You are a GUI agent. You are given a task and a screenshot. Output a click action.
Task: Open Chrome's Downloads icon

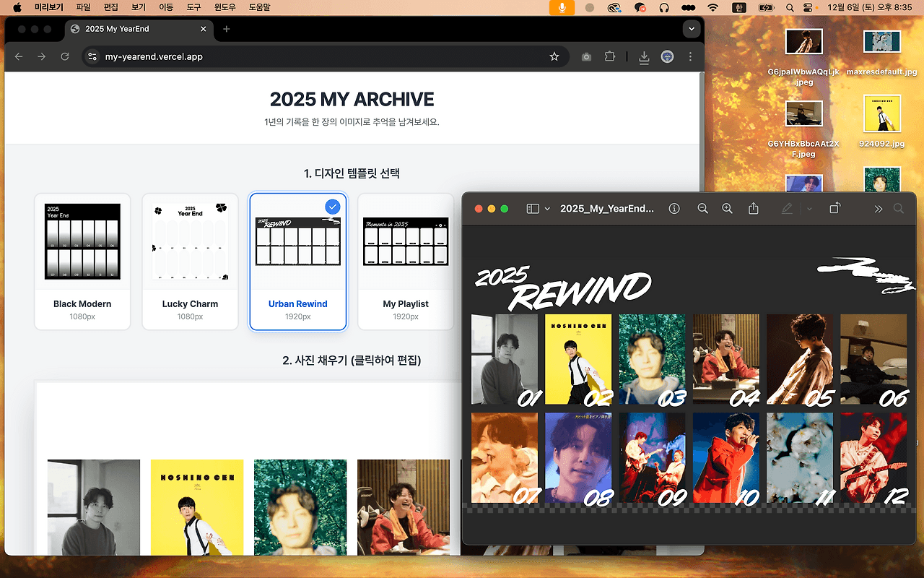click(x=644, y=57)
